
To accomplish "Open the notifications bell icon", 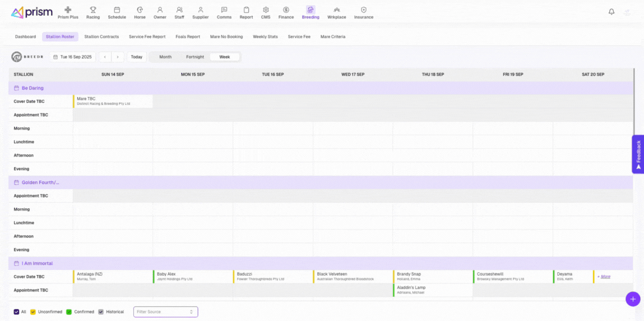I will point(611,12).
